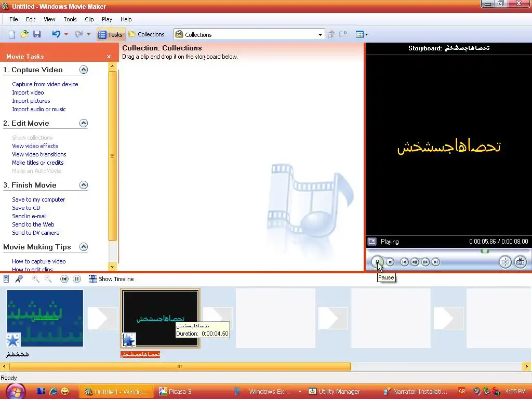The width and height of the screenshot is (532, 399).
Task: Open the Clip menu
Action: click(x=89, y=19)
